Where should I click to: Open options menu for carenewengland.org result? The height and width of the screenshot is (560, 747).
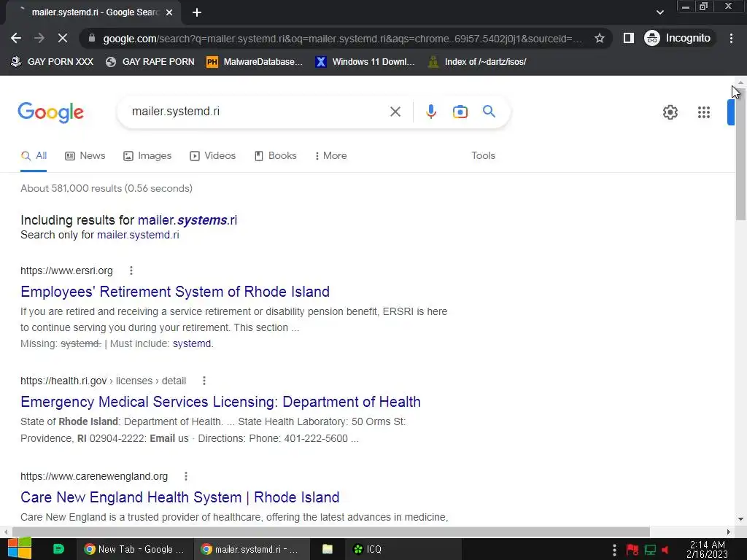(x=186, y=476)
